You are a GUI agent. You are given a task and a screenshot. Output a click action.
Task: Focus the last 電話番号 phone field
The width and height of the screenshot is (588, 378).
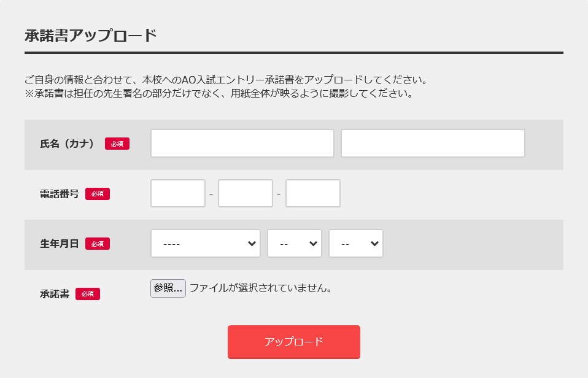(x=313, y=193)
